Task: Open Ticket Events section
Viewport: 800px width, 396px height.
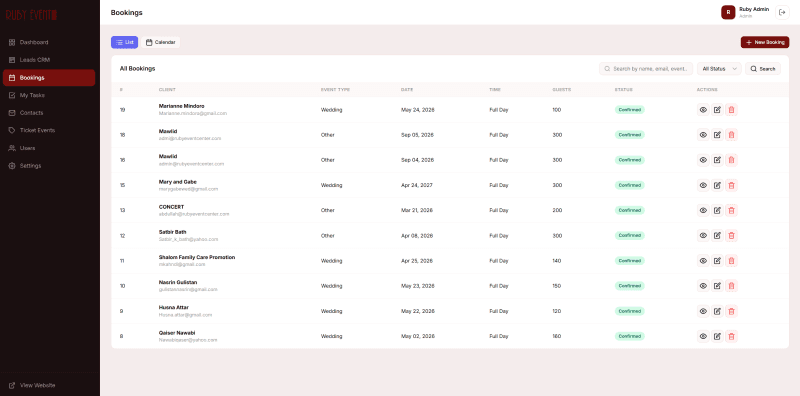Action: point(49,130)
